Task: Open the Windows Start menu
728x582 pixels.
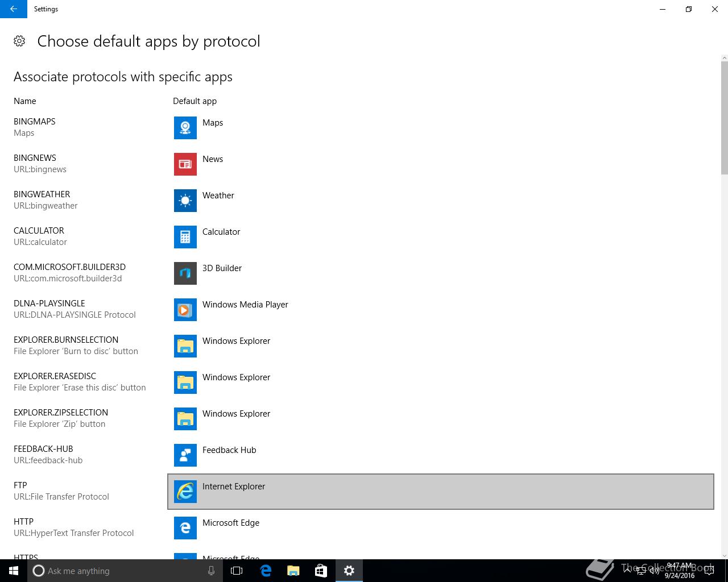Action: pos(14,571)
